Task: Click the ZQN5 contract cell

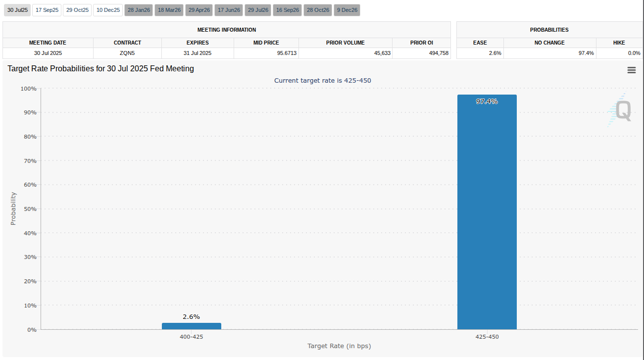Action: coord(127,53)
